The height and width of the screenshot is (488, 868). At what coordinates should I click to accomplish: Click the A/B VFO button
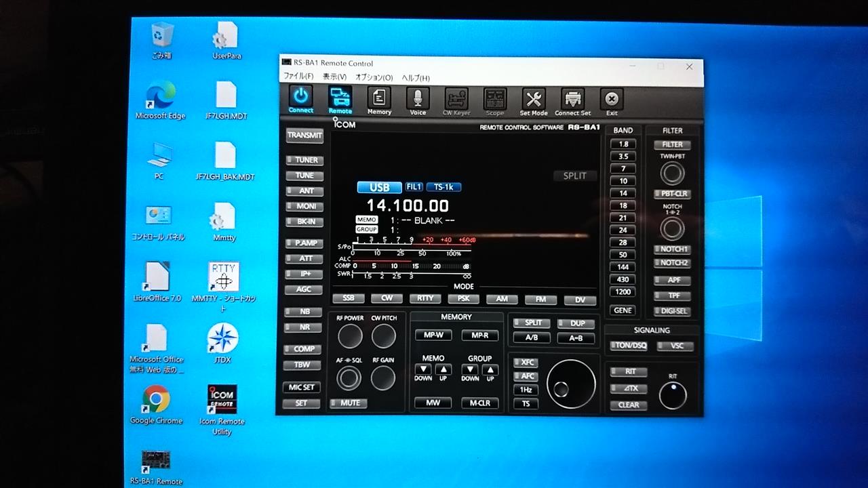[532, 338]
